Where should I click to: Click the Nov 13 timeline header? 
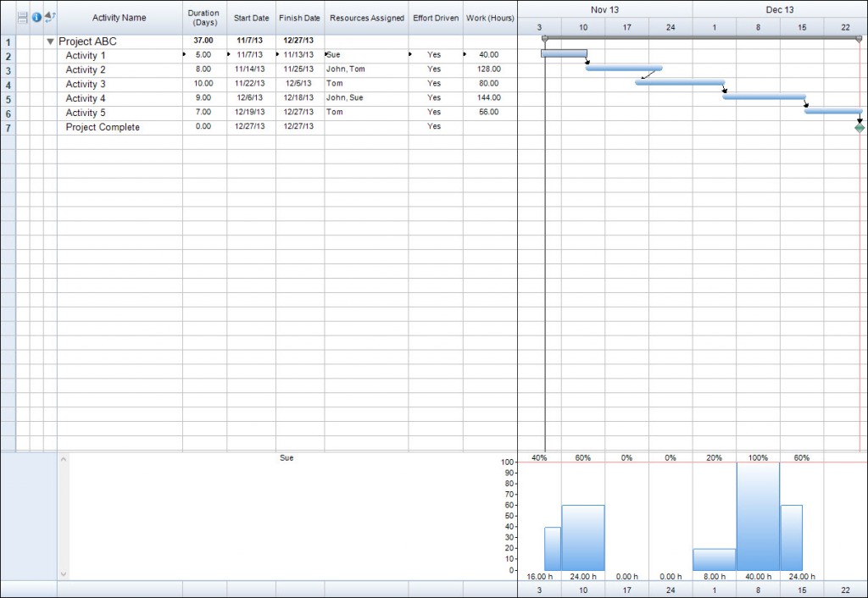tap(604, 8)
